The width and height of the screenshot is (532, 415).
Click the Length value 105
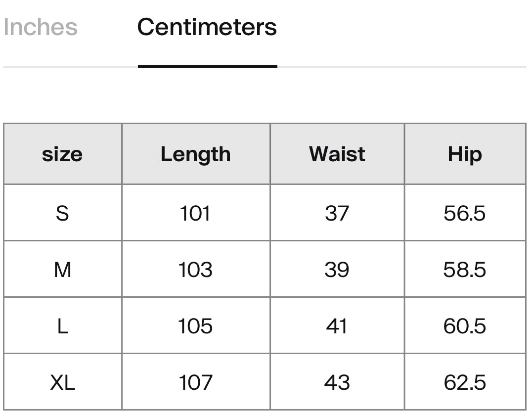pos(195,326)
